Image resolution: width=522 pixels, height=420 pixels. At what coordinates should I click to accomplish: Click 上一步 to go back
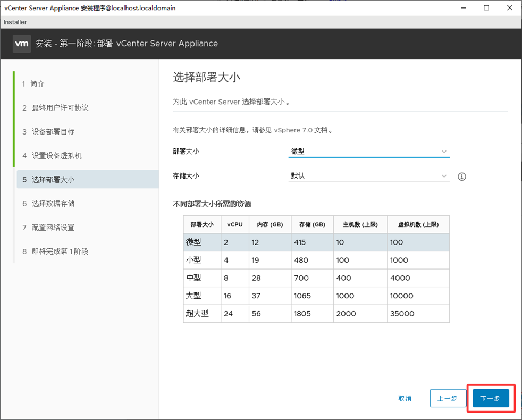(447, 398)
